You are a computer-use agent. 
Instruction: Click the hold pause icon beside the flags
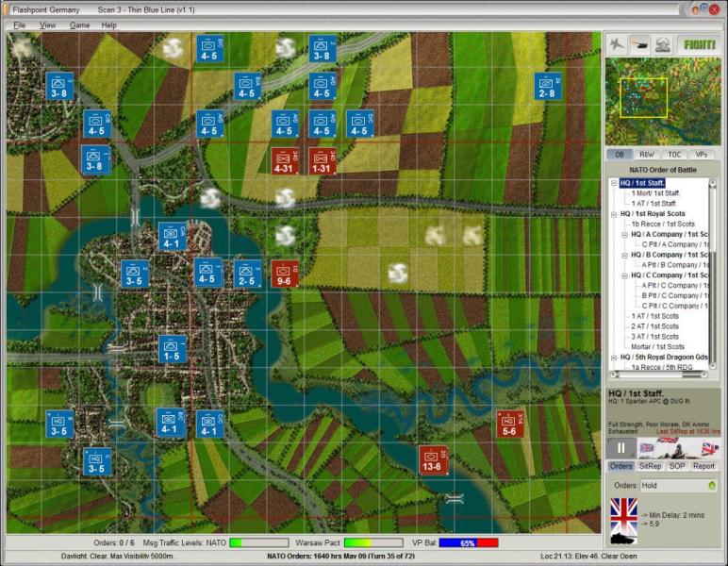tap(622, 448)
